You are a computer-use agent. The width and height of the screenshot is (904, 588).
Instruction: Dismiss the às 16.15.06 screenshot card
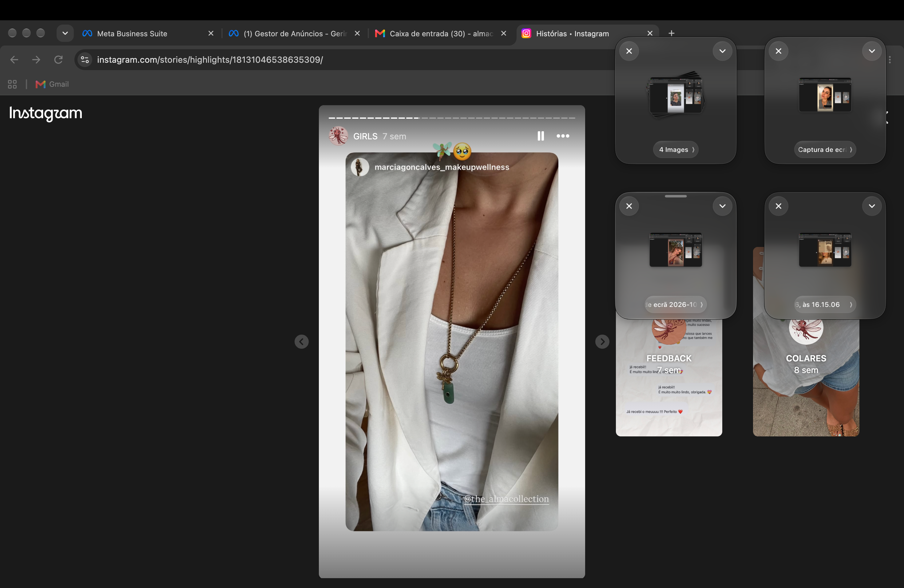778,206
